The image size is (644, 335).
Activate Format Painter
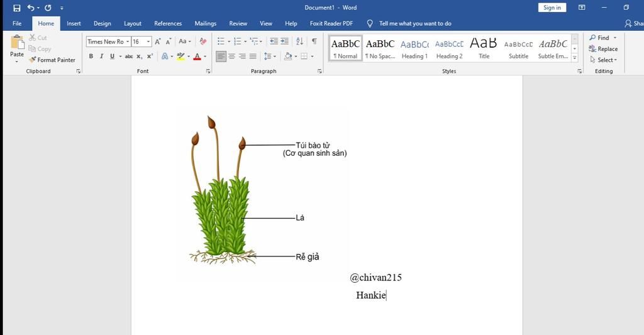pos(52,60)
